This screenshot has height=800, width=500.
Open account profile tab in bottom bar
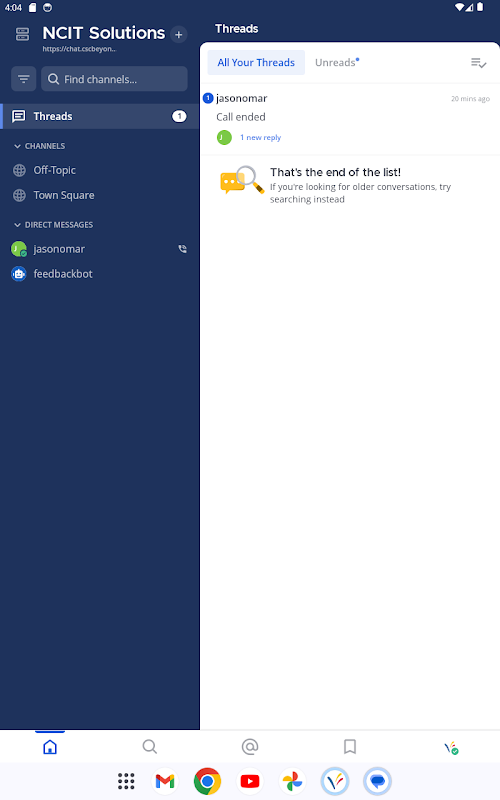pos(451,748)
